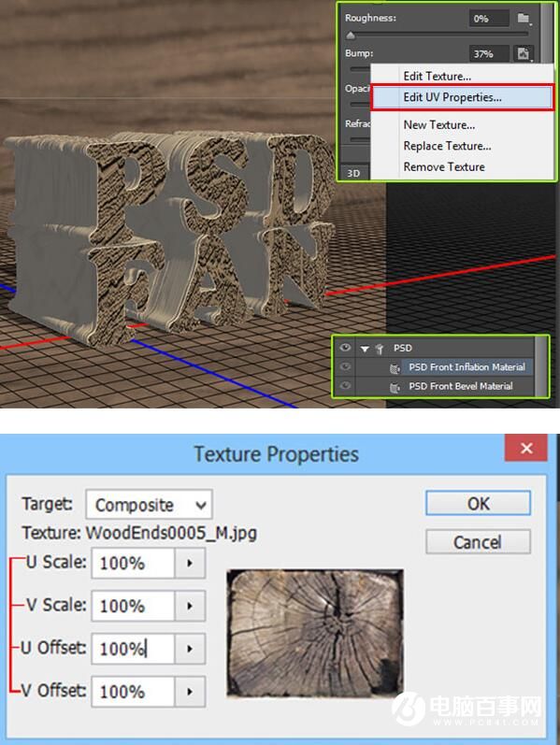560x745 pixels.
Task: Choose Replace Texture... from the menu
Action: point(462,146)
